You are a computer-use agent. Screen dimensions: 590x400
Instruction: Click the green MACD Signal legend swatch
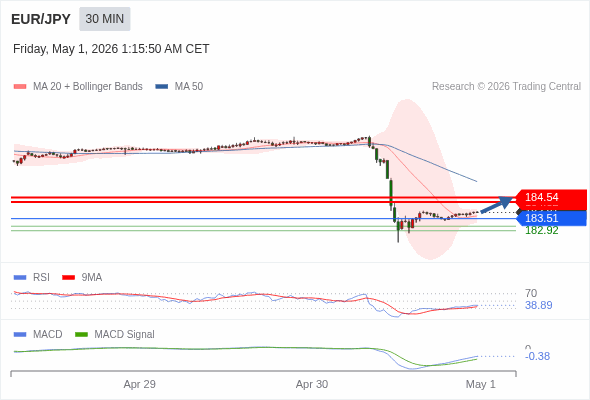click(x=82, y=335)
